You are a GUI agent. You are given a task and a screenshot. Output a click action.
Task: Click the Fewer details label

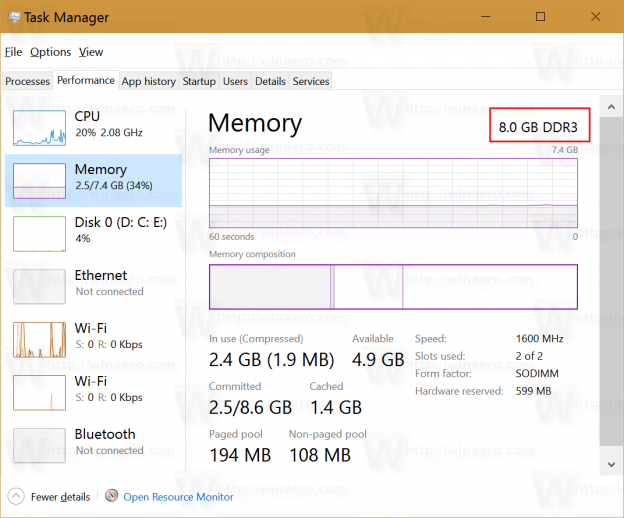point(60,497)
